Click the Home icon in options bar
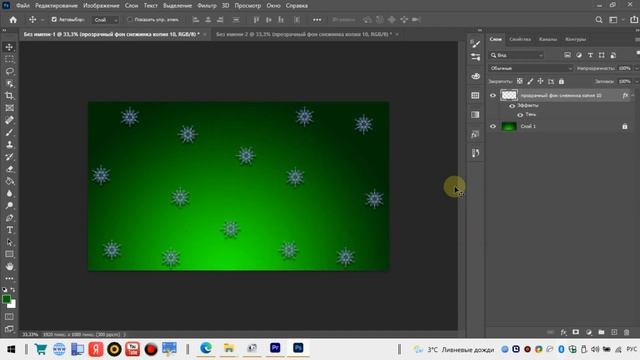The height and width of the screenshot is (360, 640). (x=13, y=20)
